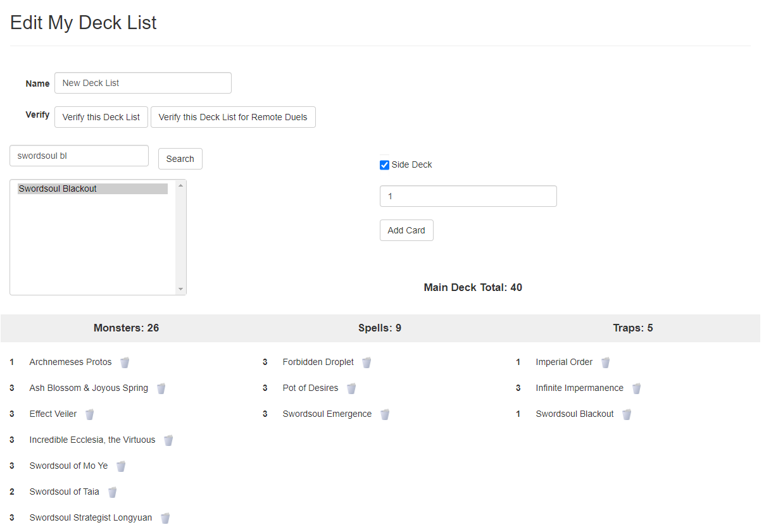Image resolution: width=771 pixels, height=532 pixels.
Task: Delete Archnemeses Protos with its trash icon
Action: pyautogui.click(x=125, y=362)
